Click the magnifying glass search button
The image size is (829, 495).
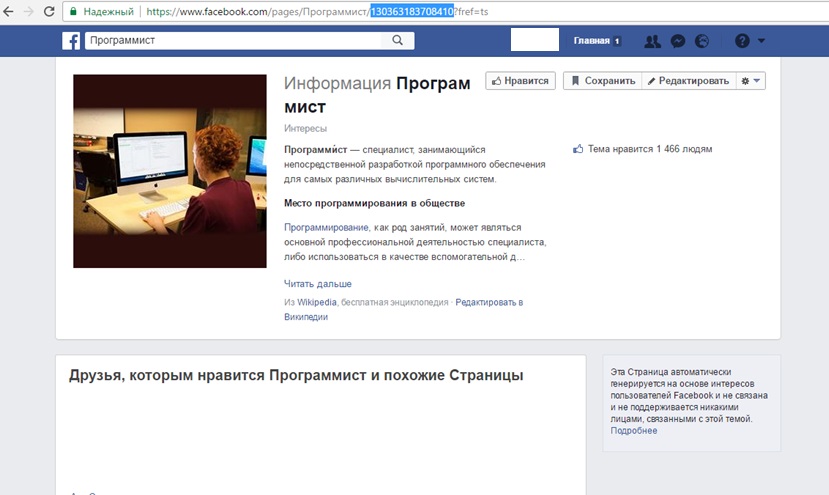(x=398, y=40)
